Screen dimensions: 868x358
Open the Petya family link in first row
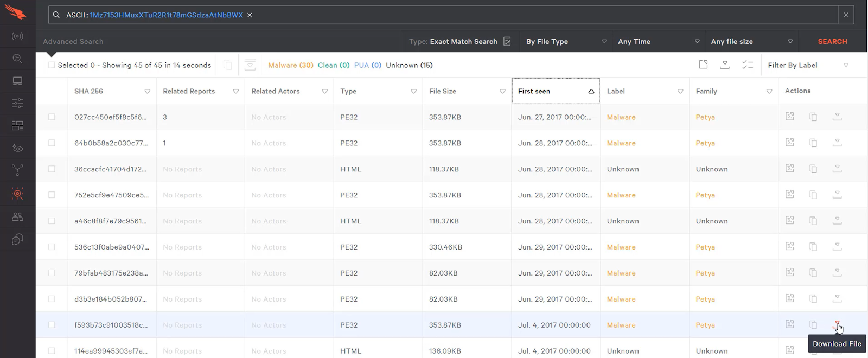[705, 117]
